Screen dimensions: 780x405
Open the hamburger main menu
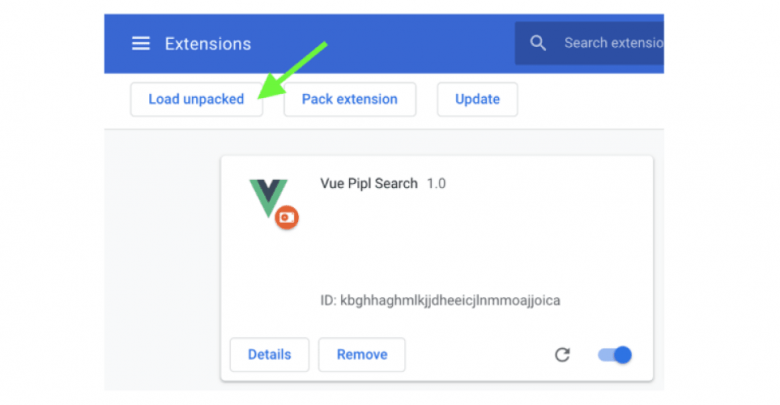click(141, 43)
